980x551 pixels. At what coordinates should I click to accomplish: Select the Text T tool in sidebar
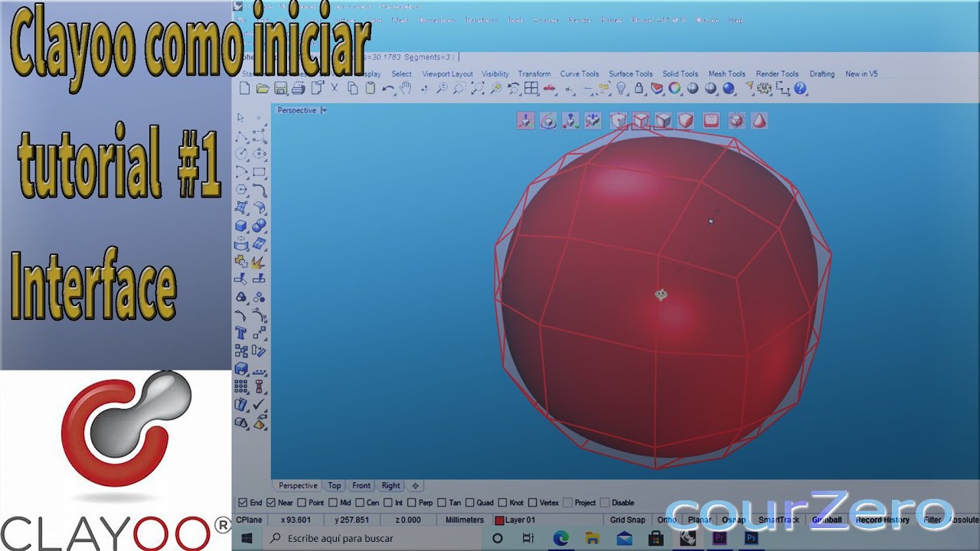click(x=241, y=332)
